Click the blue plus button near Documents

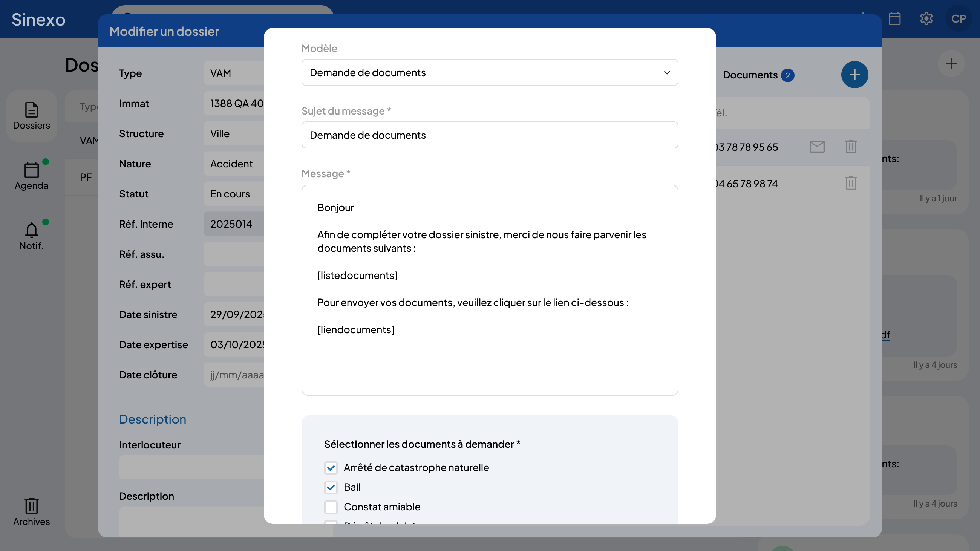click(x=854, y=75)
